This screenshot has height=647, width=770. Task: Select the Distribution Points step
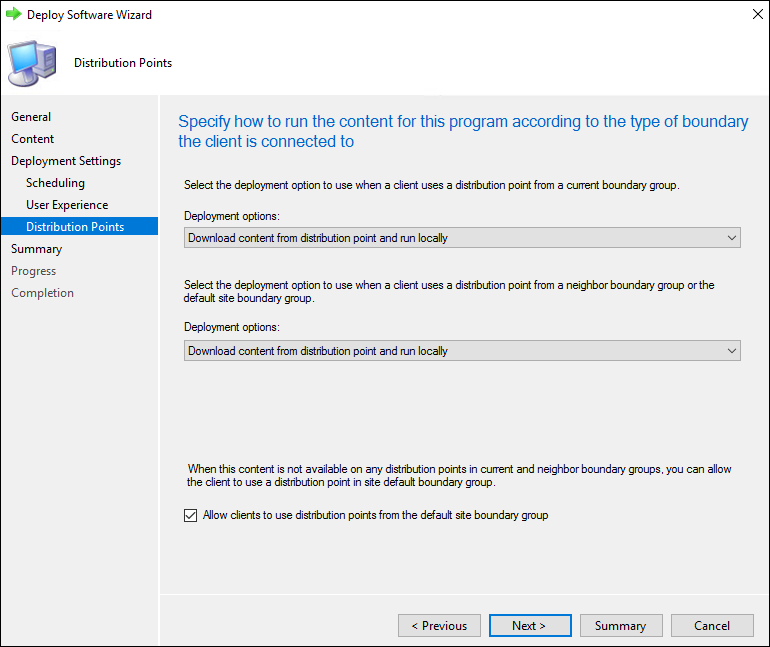pos(75,227)
